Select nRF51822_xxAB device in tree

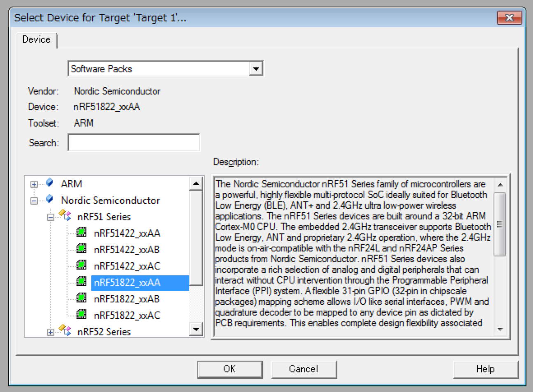point(127,299)
